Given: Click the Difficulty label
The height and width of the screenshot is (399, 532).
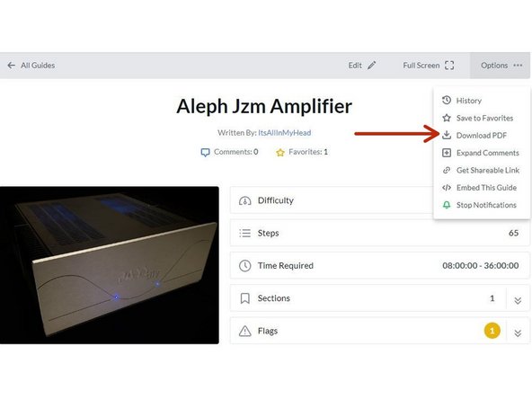Looking at the screenshot, I should click(x=276, y=200).
